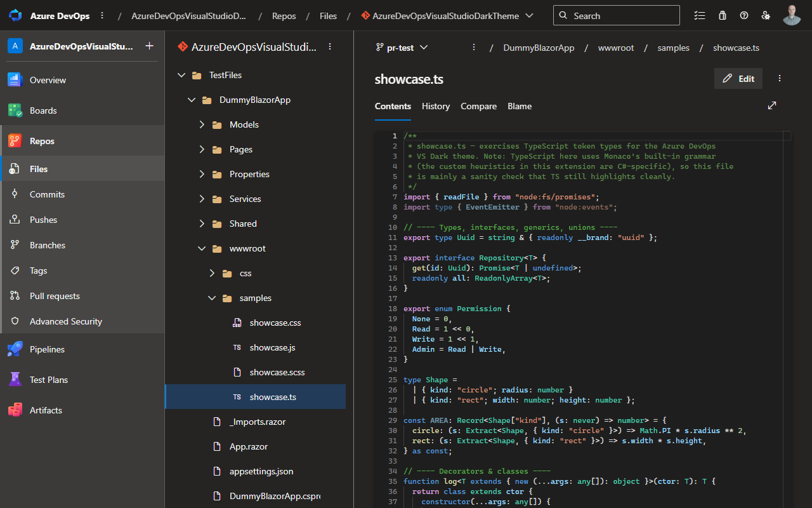
Task: Open appsettings.json in the file tree
Action: [256, 471]
